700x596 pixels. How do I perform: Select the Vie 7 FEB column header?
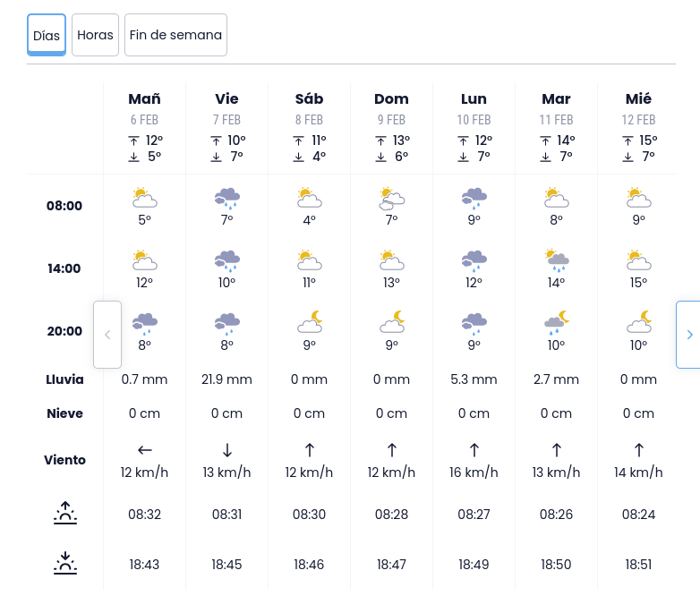(x=226, y=107)
